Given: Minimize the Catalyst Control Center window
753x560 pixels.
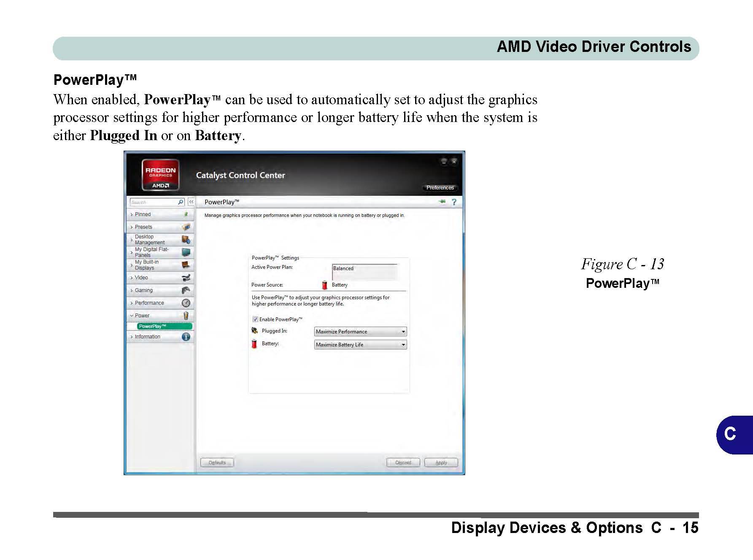Looking at the screenshot, I should 444,161.
